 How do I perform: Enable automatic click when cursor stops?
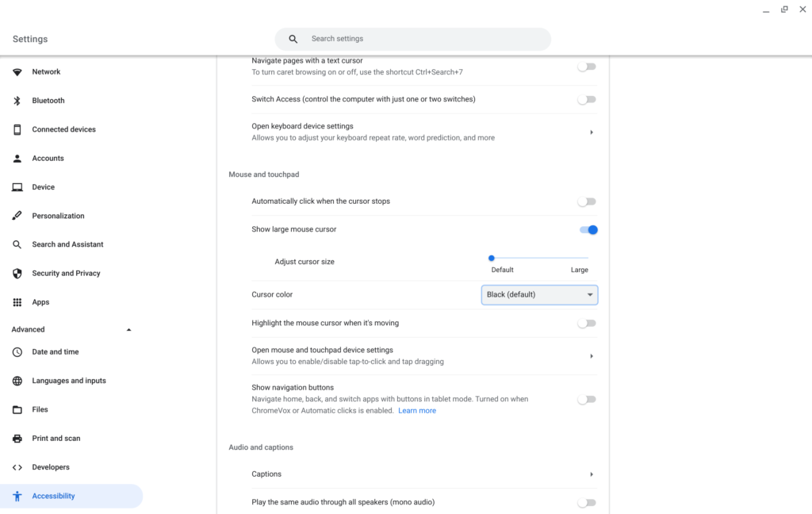point(587,202)
